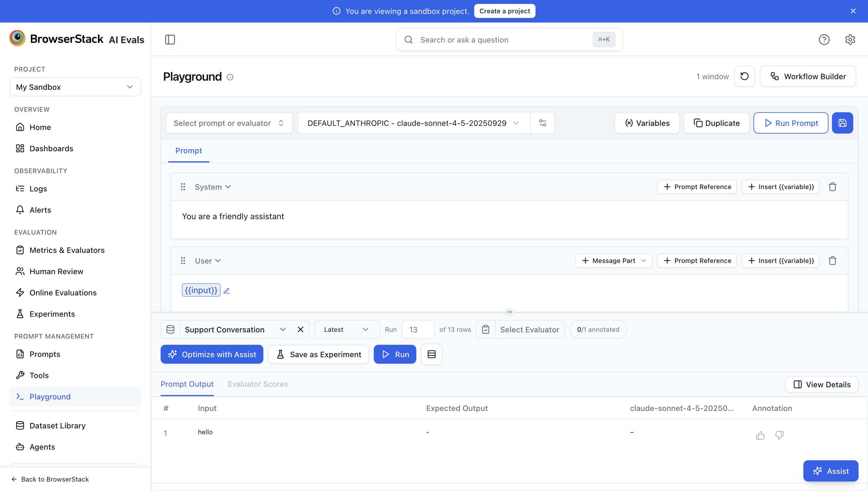
Task: Open Metrics & Evaluators page
Action: tap(75, 250)
